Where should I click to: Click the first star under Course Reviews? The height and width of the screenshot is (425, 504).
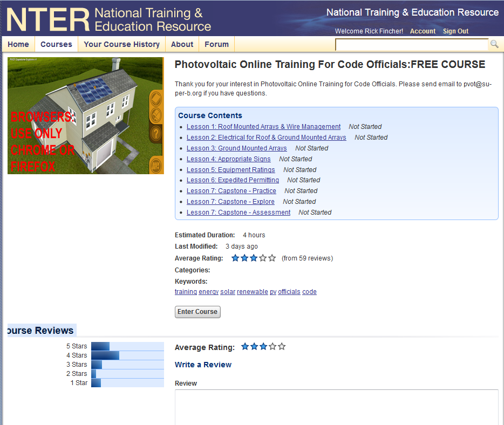pyautogui.click(x=244, y=346)
